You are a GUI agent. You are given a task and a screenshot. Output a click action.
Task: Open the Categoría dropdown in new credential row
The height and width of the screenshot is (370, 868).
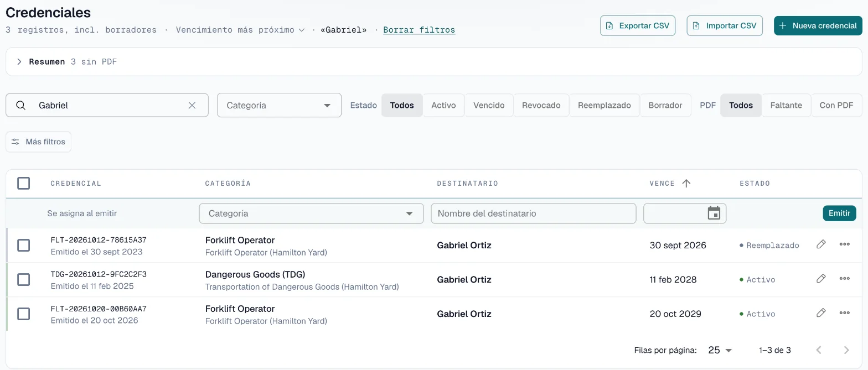point(311,213)
